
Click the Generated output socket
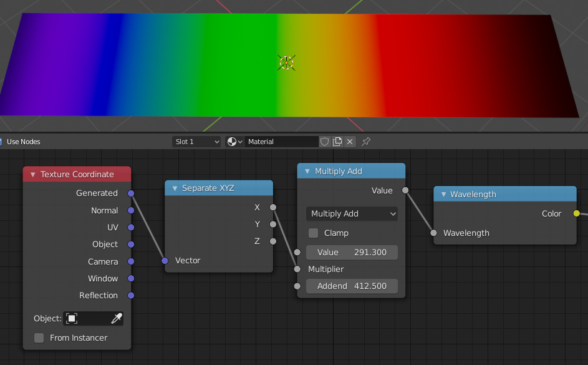click(131, 193)
